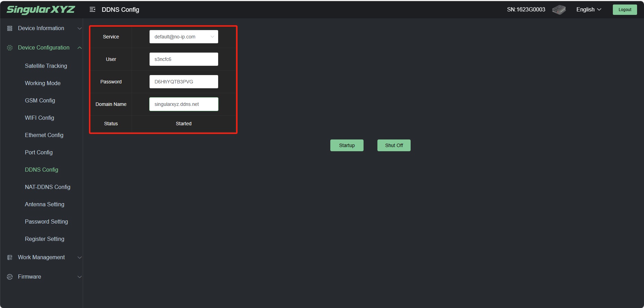The image size is (644, 308).
Task: Click the Device Information list icon
Action: 10,28
